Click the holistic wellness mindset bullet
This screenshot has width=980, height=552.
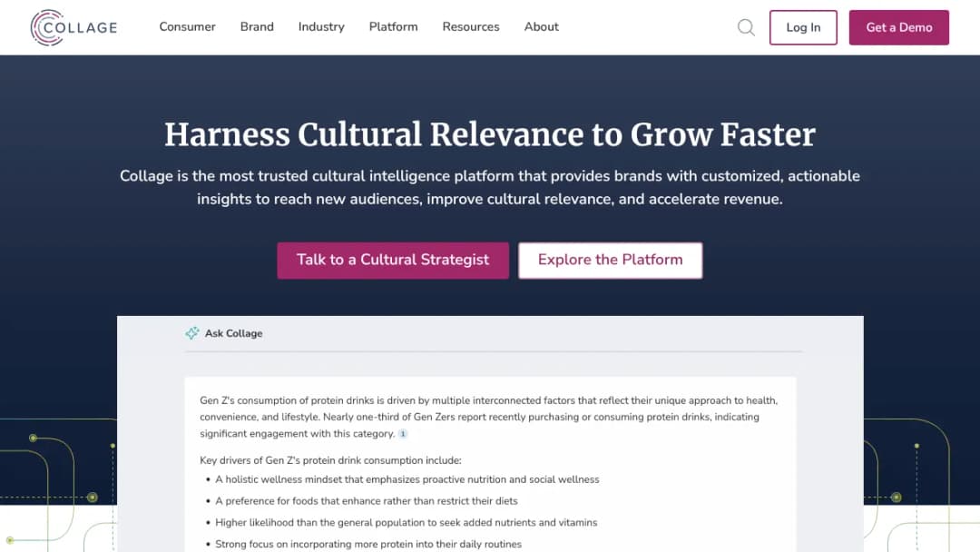pos(407,479)
